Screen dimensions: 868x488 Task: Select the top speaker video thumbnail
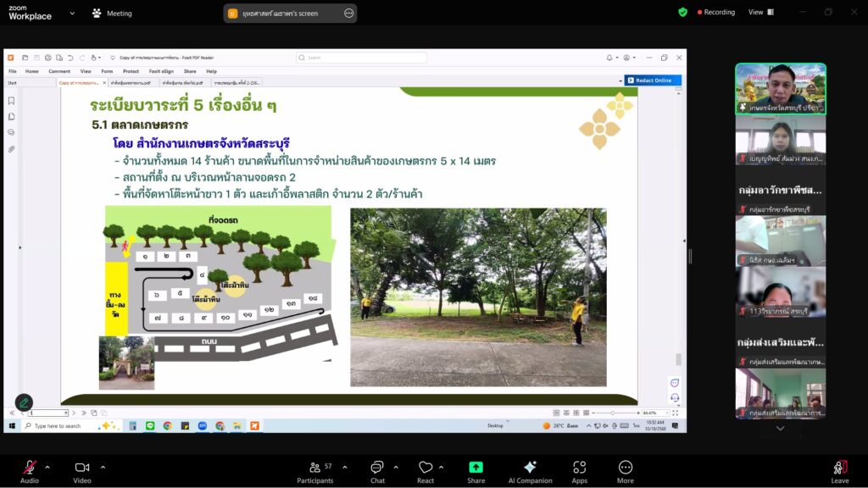tap(780, 88)
